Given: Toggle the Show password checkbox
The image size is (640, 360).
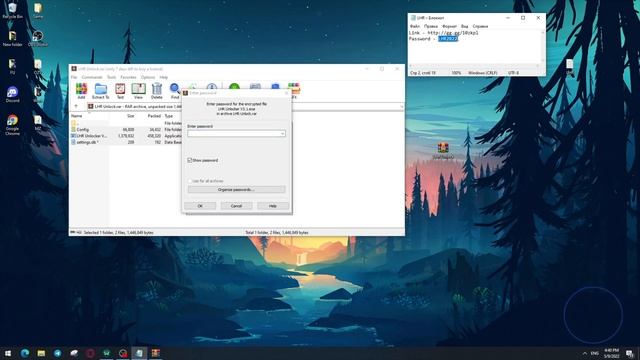Looking at the screenshot, I should [x=190, y=160].
